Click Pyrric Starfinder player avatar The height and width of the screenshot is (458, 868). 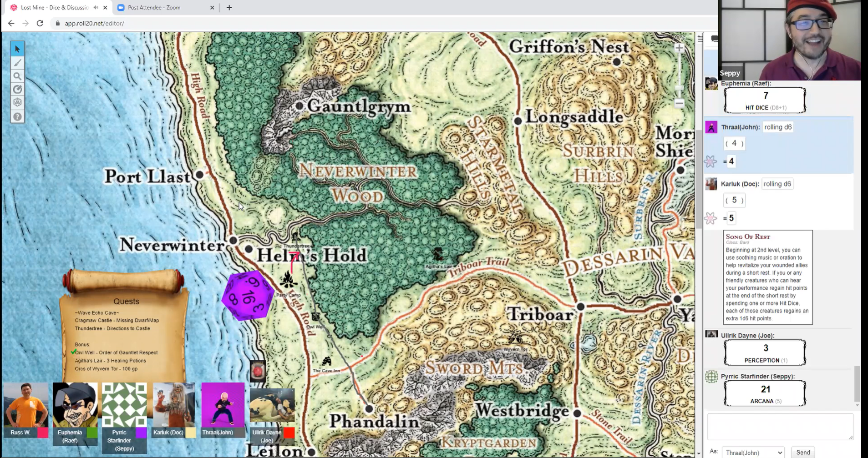click(x=124, y=405)
